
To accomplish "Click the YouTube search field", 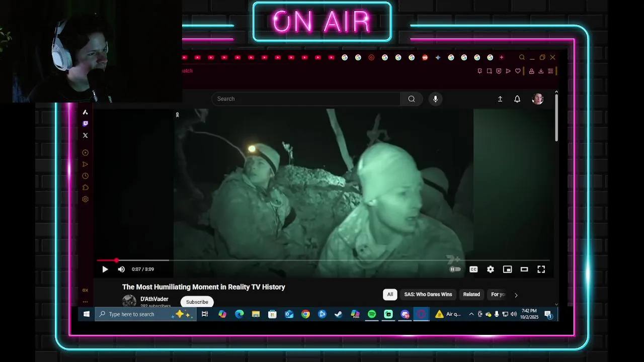I will [x=306, y=99].
